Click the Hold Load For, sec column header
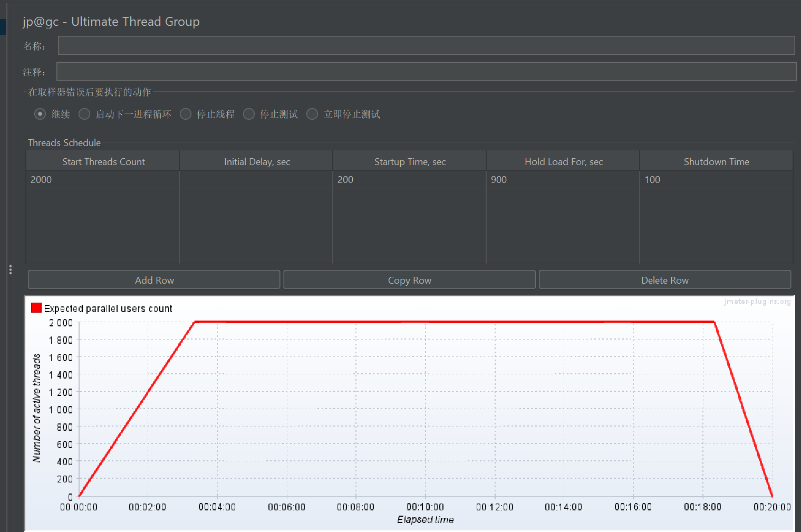This screenshot has height=532, width=801. [x=563, y=161]
